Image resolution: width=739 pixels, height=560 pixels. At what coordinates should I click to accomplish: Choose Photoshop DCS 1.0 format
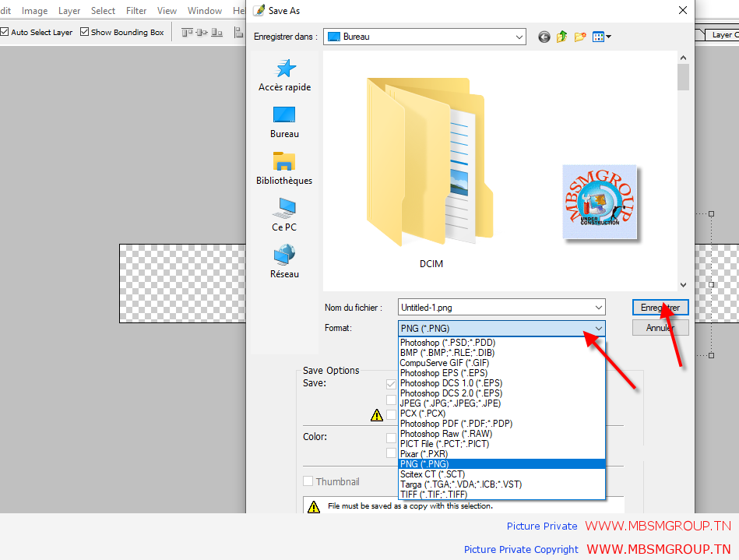[501, 383]
